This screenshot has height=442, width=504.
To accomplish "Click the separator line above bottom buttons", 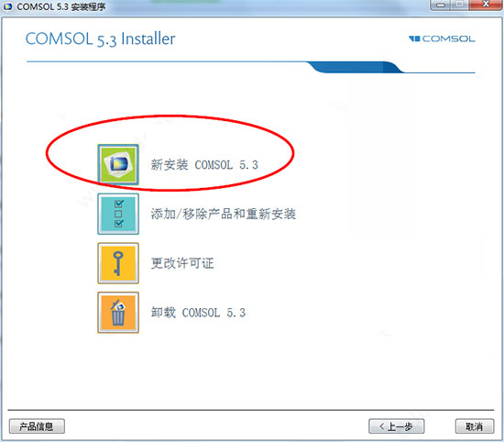I will (x=251, y=410).
